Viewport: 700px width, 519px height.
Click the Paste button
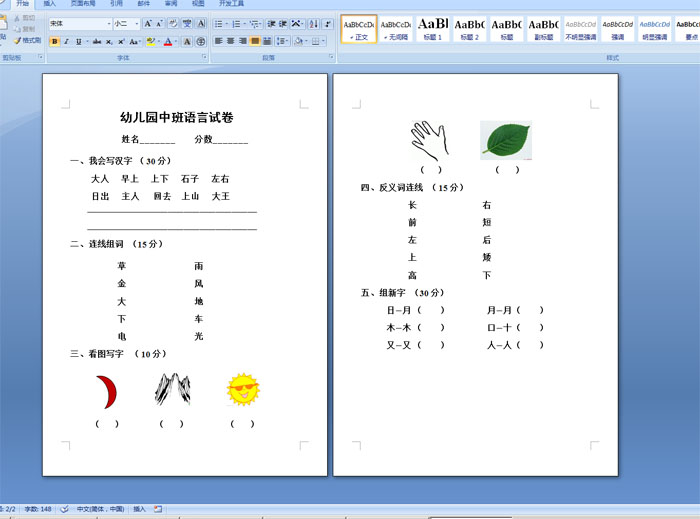pyautogui.click(x=3, y=28)
